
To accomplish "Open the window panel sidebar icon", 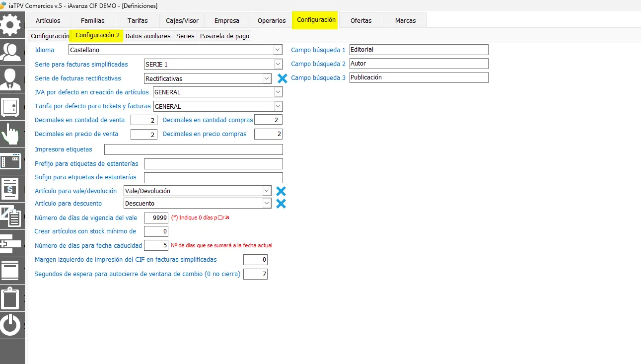I will (11, 161).
